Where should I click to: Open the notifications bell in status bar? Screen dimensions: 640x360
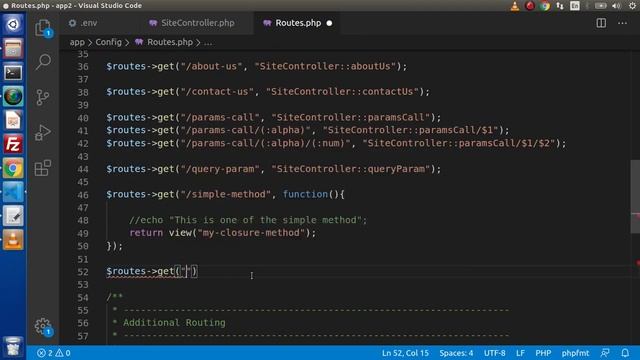pyautogui.click(x=625, y=353)
